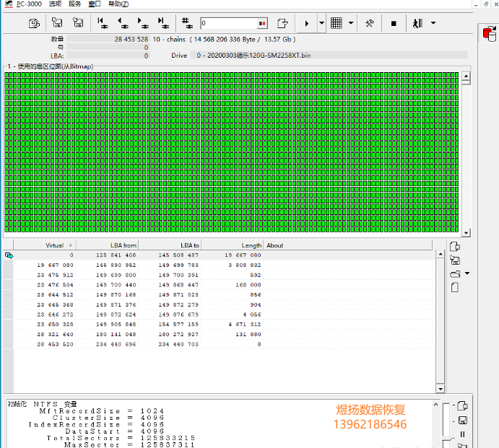499x448 pixels.
Task: Open the 选项 menu
Action: [55, 4]
